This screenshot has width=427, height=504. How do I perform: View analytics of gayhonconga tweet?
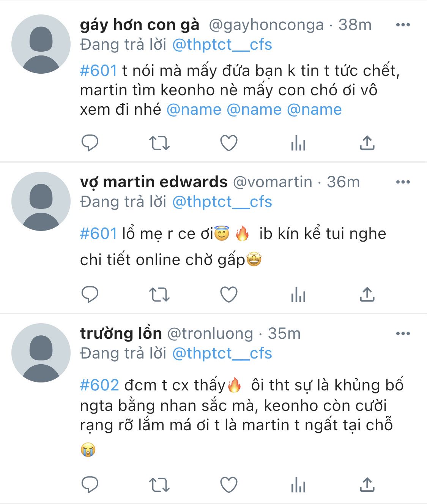click(298, 144)
